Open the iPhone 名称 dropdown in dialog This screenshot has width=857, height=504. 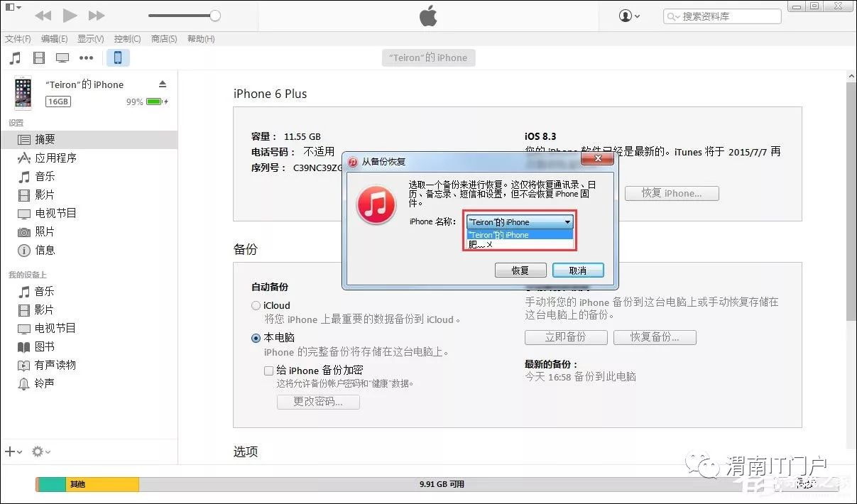(520, 222)
